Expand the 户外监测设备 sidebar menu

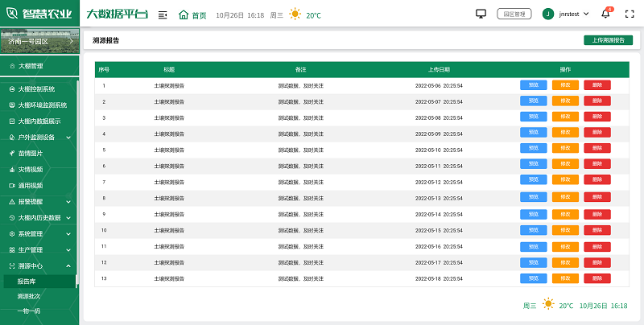point(39,137)
